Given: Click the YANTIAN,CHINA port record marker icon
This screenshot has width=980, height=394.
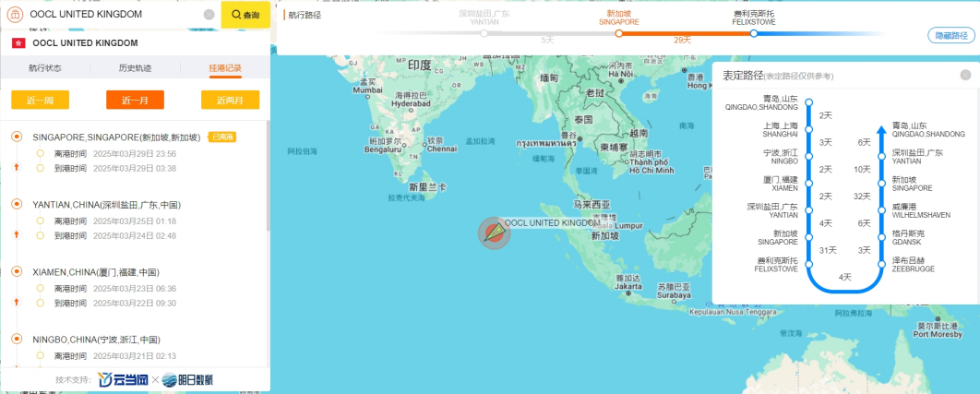Looking at the screenshot, I should click(17, 205).
